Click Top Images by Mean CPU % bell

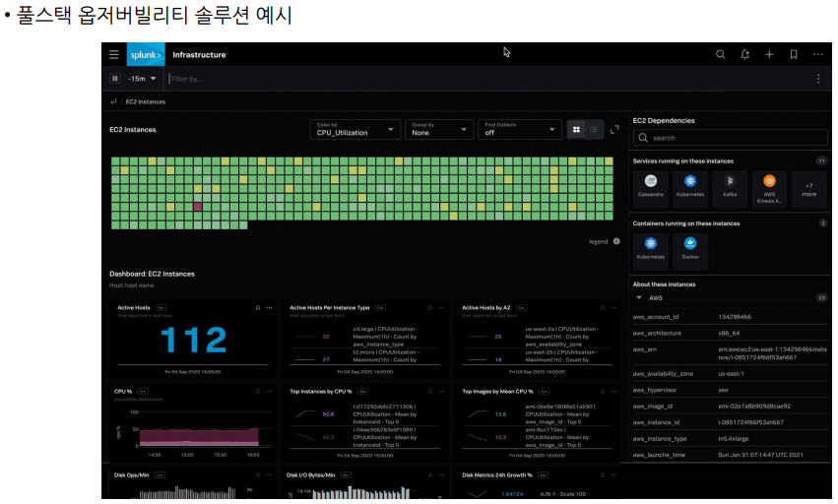[x=603, y=391]
